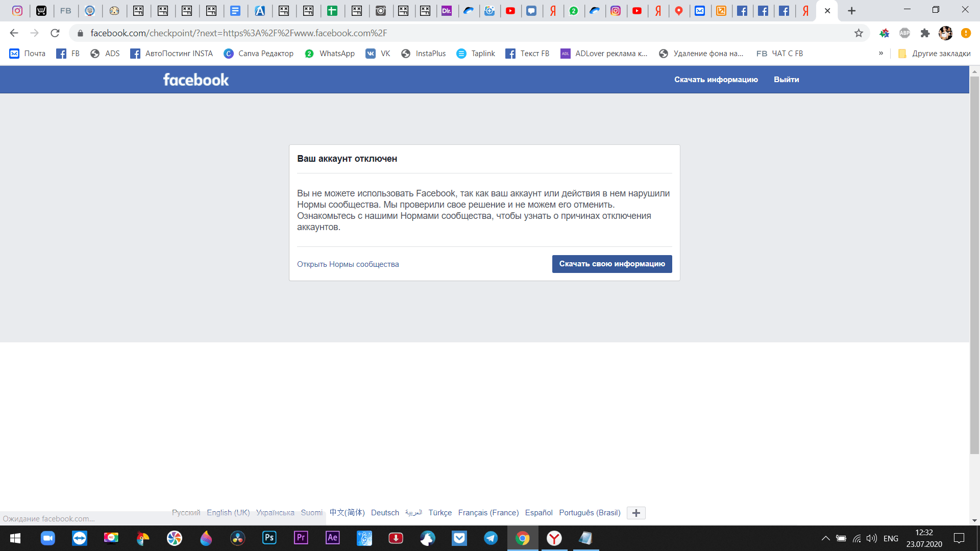
Task: Show more languages with the plus button
Action: (x=636, y=513)
